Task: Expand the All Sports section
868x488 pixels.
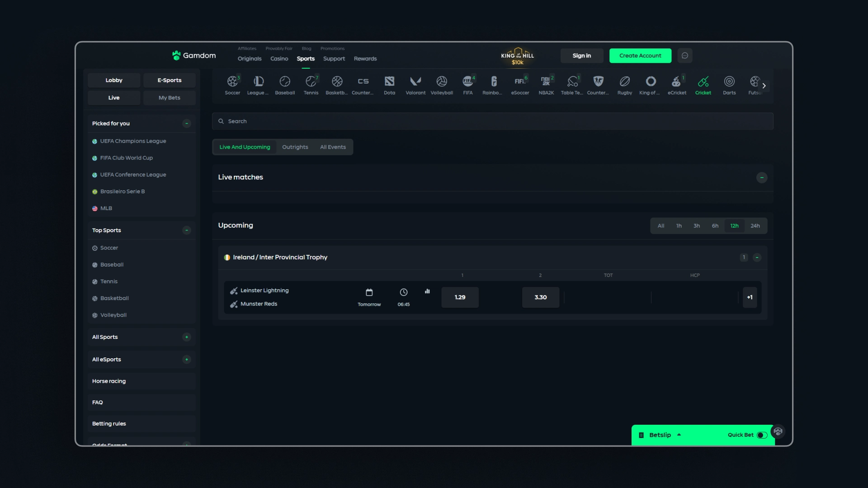Action: [x=187, y=337]
